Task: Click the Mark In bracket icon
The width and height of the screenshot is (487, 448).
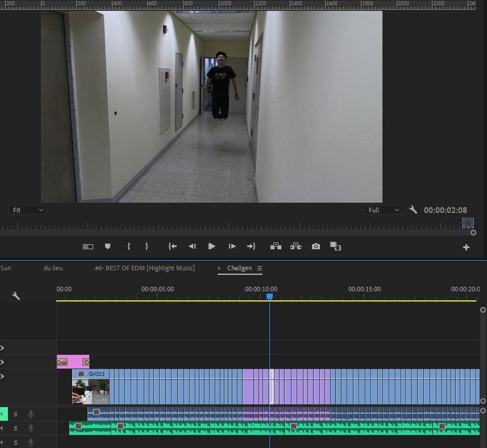Action: [129, 246]
